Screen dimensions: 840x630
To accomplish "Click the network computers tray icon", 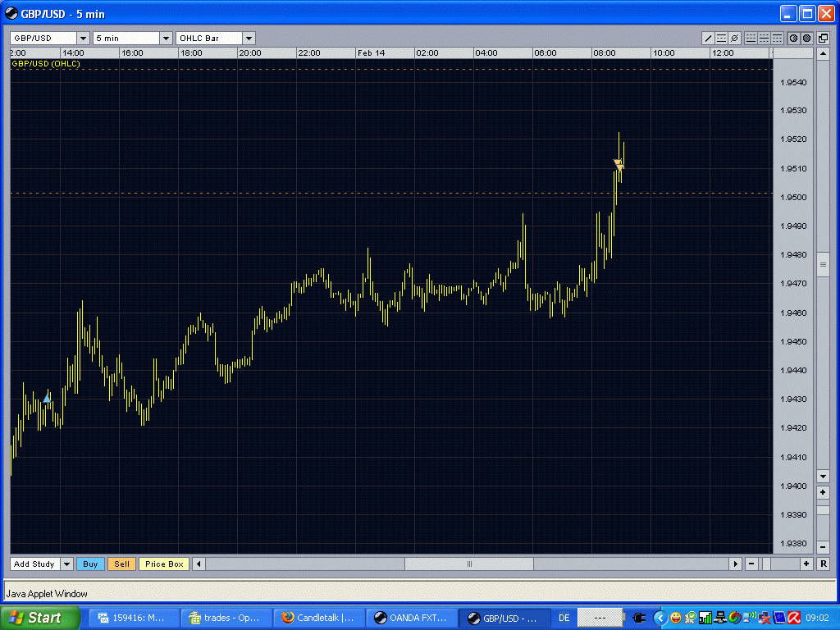I will pos(720,619).
